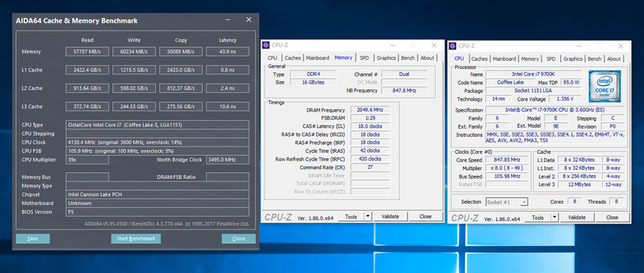Viewport: 644px width, 273px height.
Task: Open Graphics tab in CPU-Z Memory window
Action: coord(386,58)
